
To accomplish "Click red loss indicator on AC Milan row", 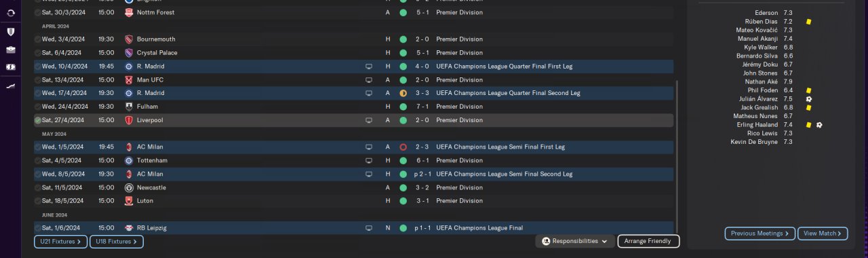I will (403, 147).
